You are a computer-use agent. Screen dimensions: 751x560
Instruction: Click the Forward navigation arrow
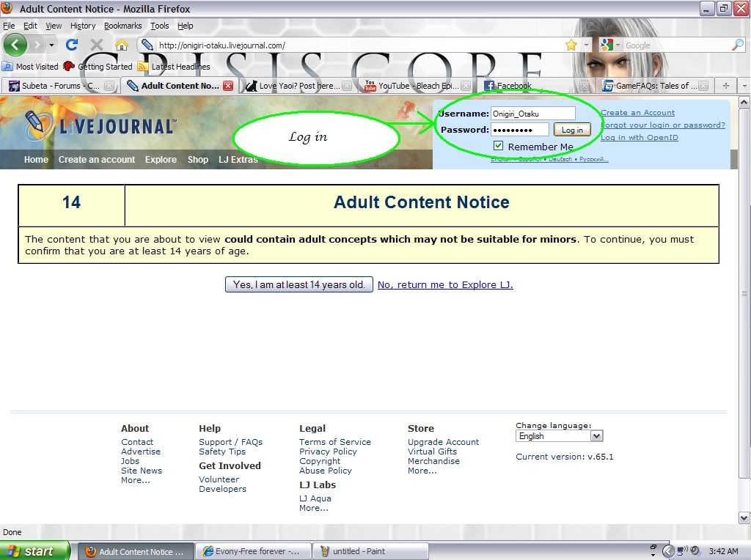pos(37,45)
